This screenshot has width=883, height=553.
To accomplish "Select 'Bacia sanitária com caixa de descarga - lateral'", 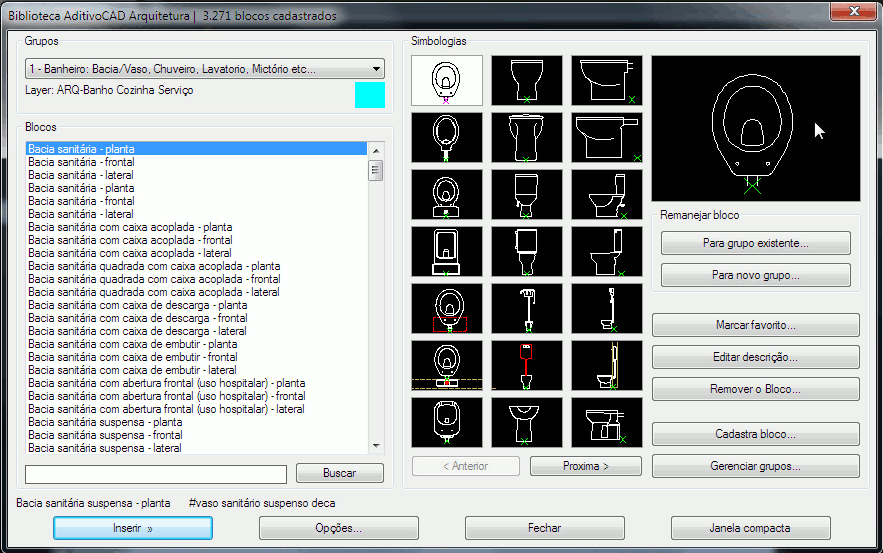I will pos(197,331).
